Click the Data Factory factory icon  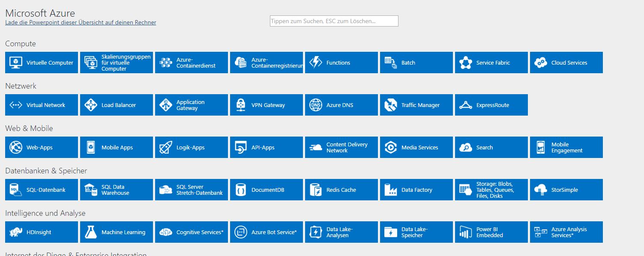click(x=391, y=190)
